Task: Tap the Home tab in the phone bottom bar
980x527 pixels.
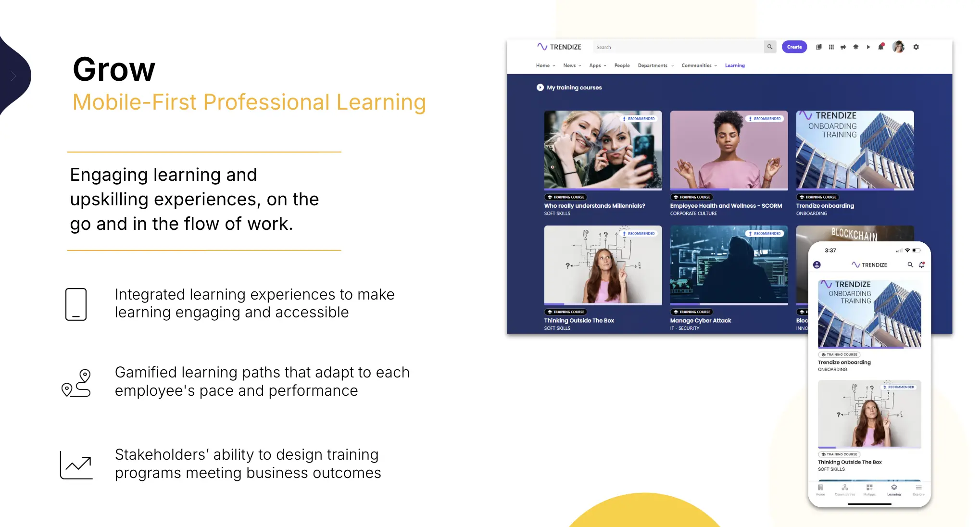Action: (820, 490)
